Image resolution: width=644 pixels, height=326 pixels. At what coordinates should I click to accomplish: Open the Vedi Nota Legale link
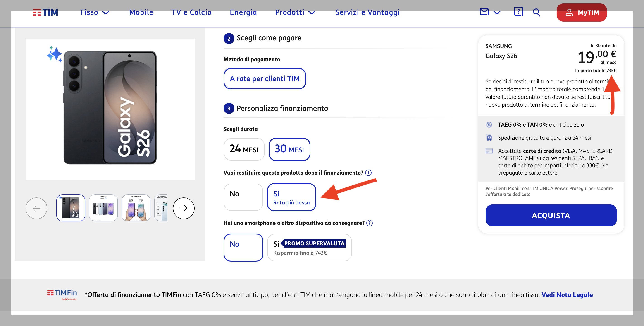[x=567, y=295]
